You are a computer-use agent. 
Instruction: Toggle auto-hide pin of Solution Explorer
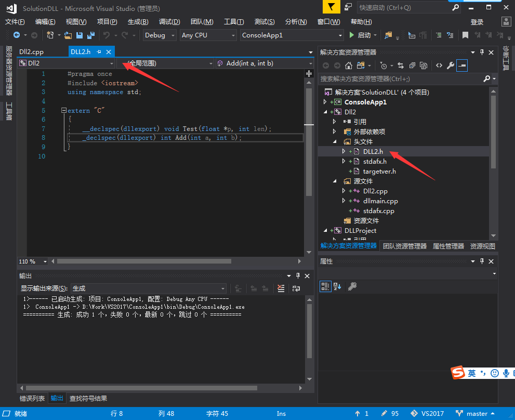tap(482, 52)
